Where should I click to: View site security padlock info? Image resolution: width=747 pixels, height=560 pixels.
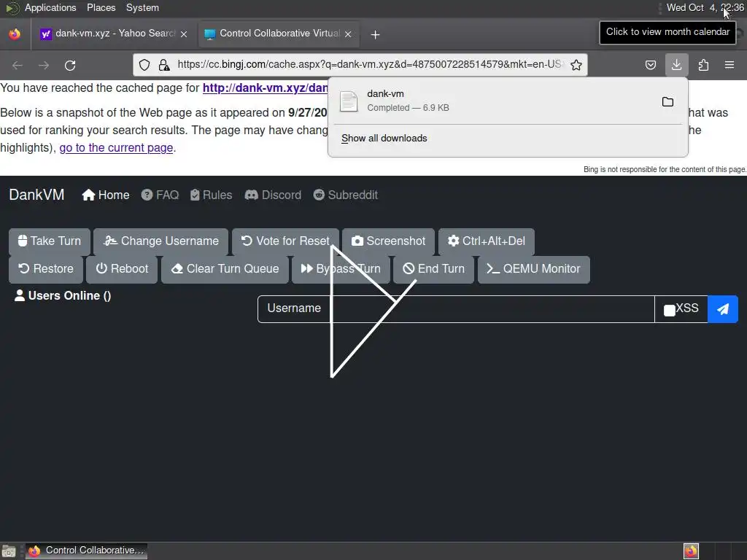tap(164, 65)
